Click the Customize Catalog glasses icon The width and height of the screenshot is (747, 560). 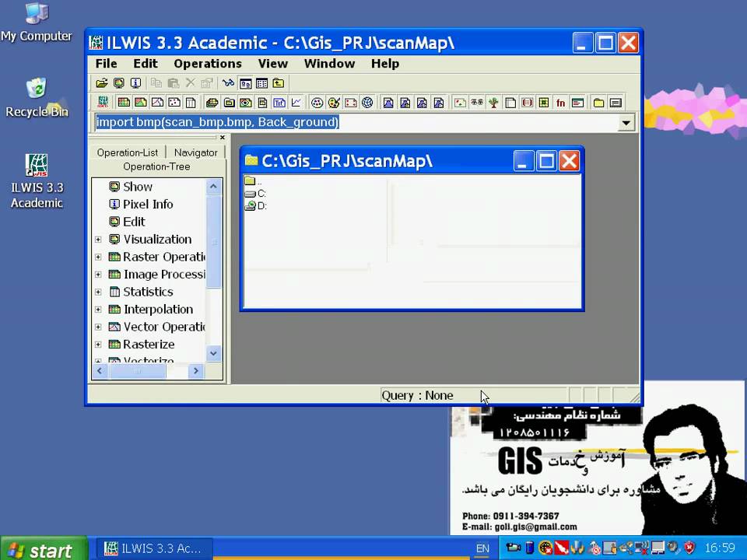[228, 83]
